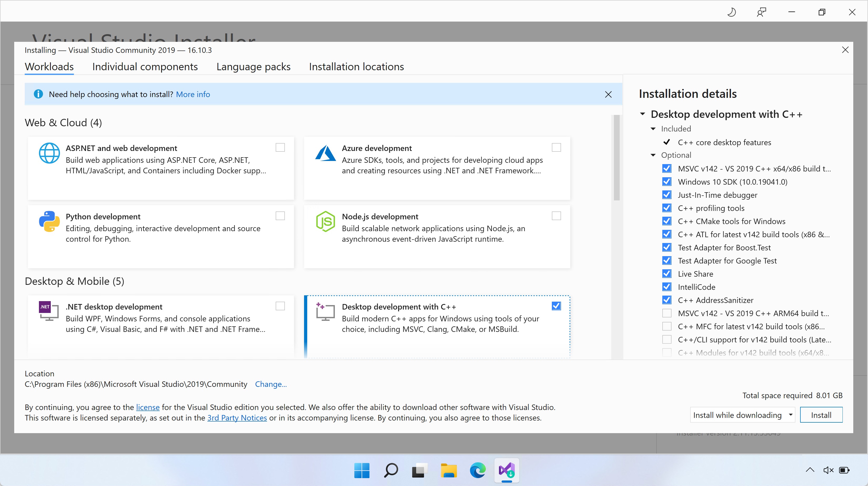
Task: Uncheck Desktop development with C++ workload
Action: pyautogui.click(x=556, y=306)
